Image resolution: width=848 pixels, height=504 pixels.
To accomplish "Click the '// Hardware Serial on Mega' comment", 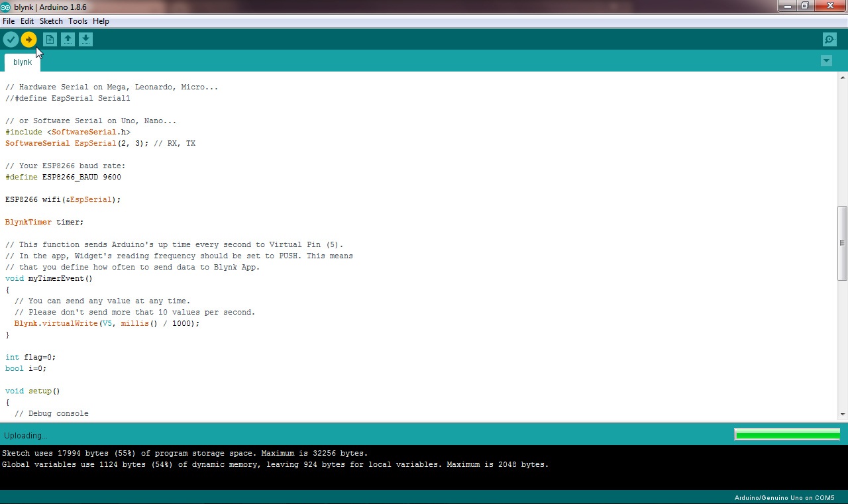I will (111, 87).
